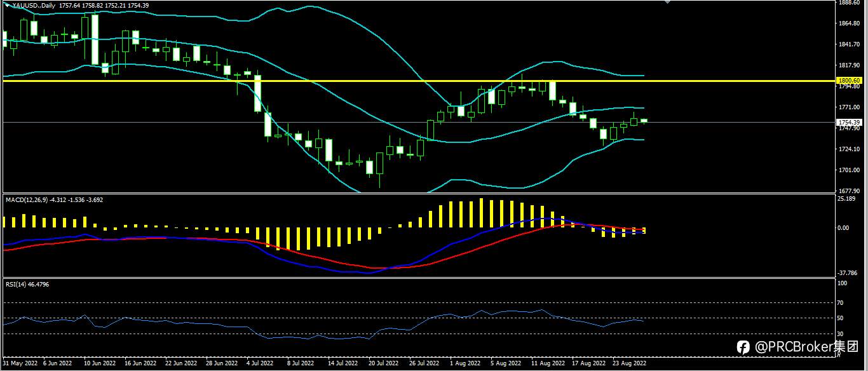Click the 26 Jul 2022 date label
The image size is (868, 371).
(424, 364)
